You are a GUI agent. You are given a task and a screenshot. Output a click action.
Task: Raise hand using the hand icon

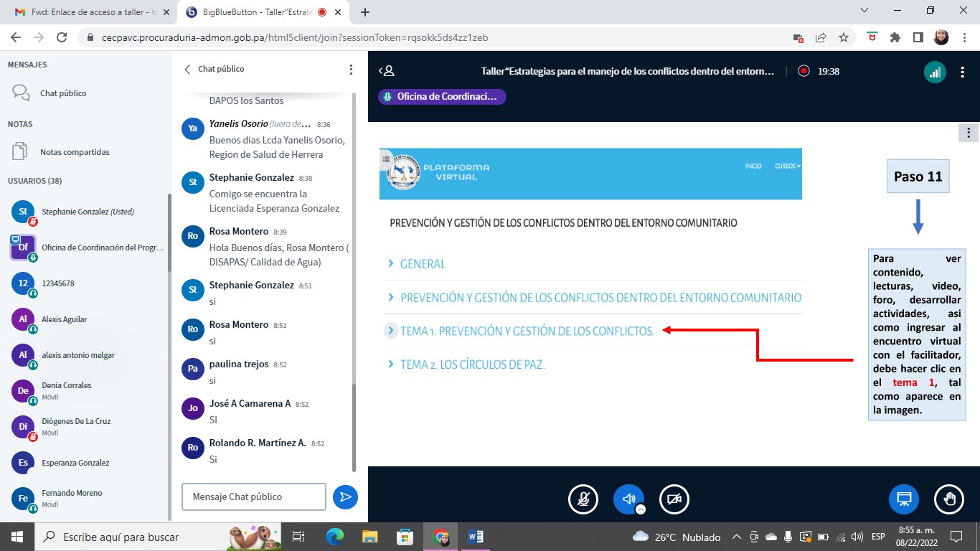pos(949,499)
